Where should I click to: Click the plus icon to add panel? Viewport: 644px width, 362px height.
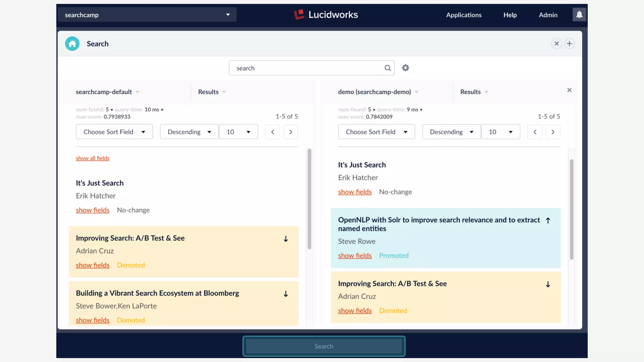click(x=569, y=44)
